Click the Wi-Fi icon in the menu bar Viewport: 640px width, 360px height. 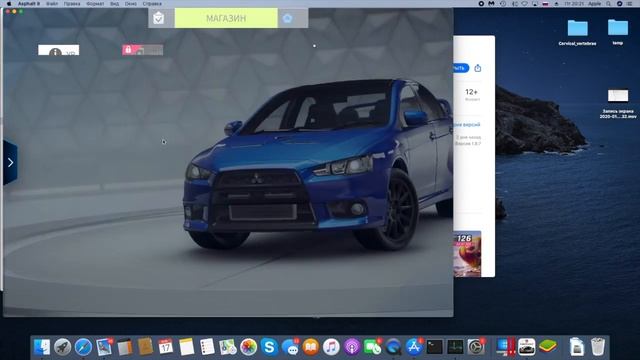tap(524, 4)
